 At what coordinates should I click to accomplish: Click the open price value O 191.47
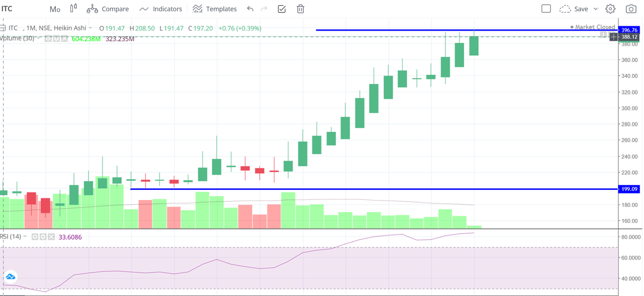pyautogui.click(x=112, y=28)
